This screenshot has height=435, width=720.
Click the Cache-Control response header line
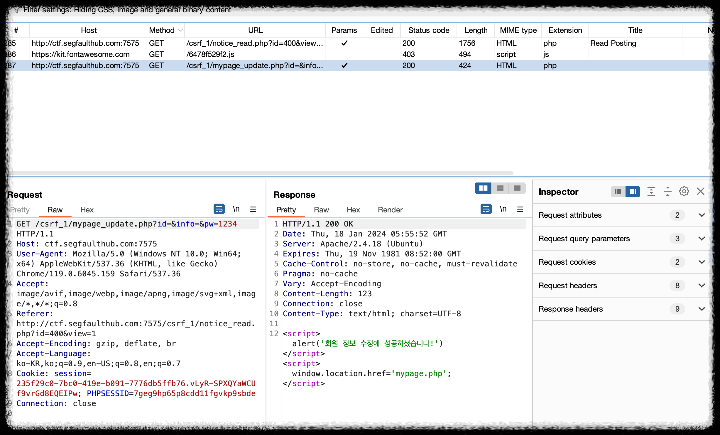[400, 264]
